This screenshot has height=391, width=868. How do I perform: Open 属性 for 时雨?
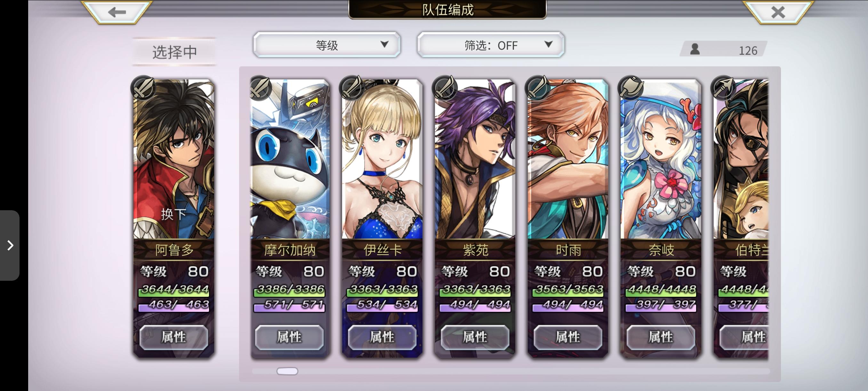[x=568, y=337]
